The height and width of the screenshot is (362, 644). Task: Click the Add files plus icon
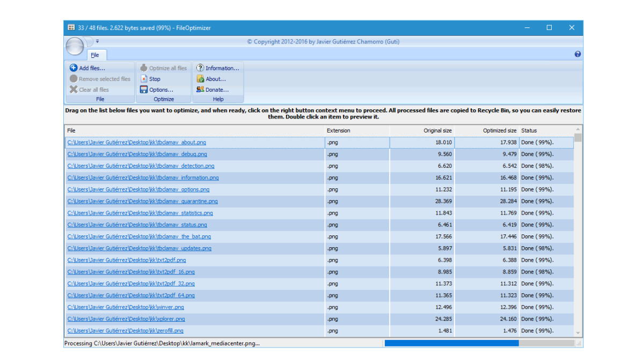74,68
